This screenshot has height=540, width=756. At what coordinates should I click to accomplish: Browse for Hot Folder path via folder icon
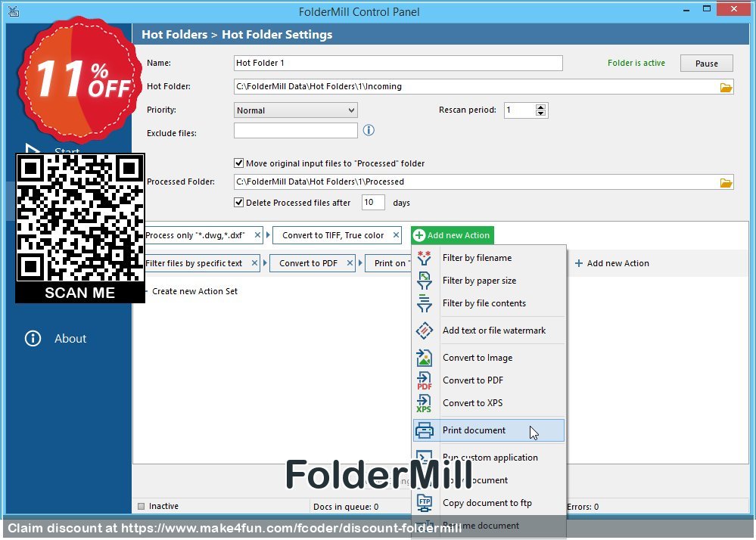pos(726,87)
